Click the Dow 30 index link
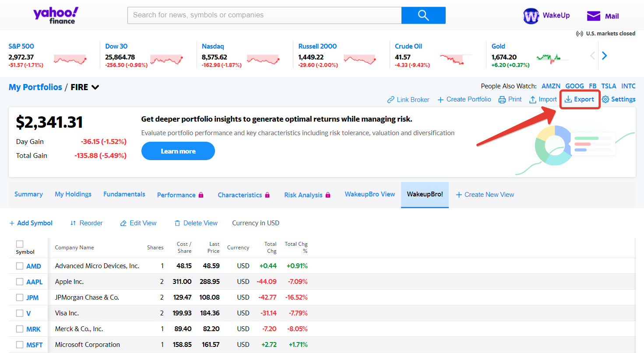Viewport: 644px width, 353px height. tap(116, 46)
